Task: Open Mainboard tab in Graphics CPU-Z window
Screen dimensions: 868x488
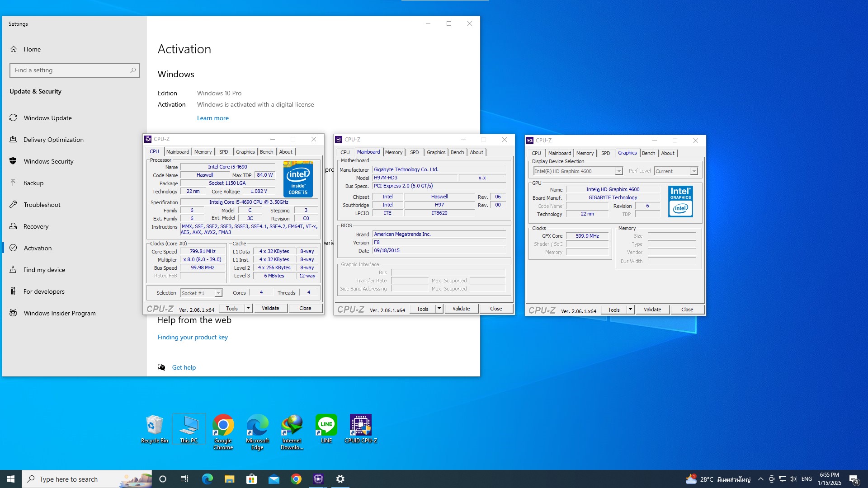Action: 560,153
